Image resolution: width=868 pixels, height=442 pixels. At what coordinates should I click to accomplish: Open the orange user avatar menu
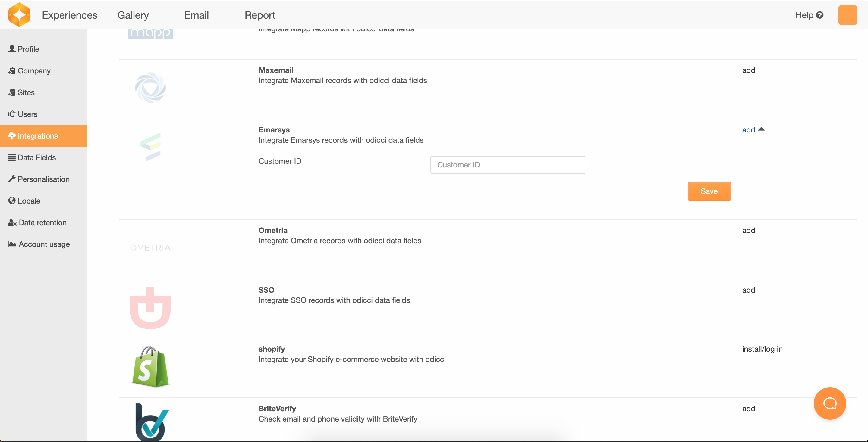pos(847,15)
